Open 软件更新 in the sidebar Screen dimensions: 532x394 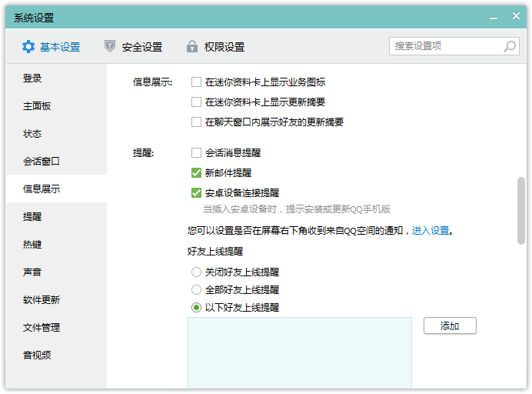tap(56, 299)
